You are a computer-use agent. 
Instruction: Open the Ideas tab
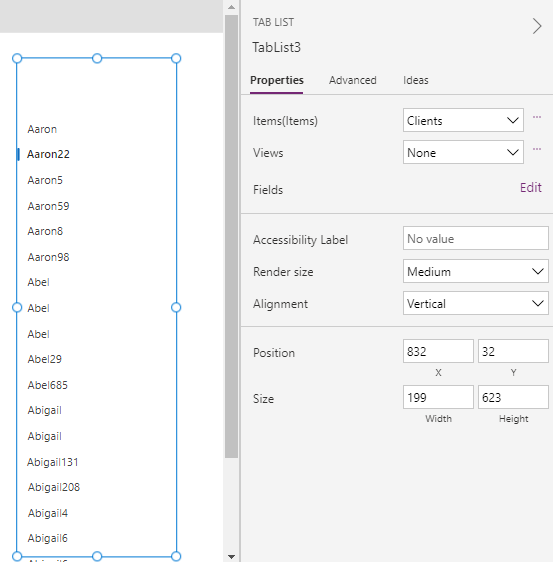tap(415, 80)
